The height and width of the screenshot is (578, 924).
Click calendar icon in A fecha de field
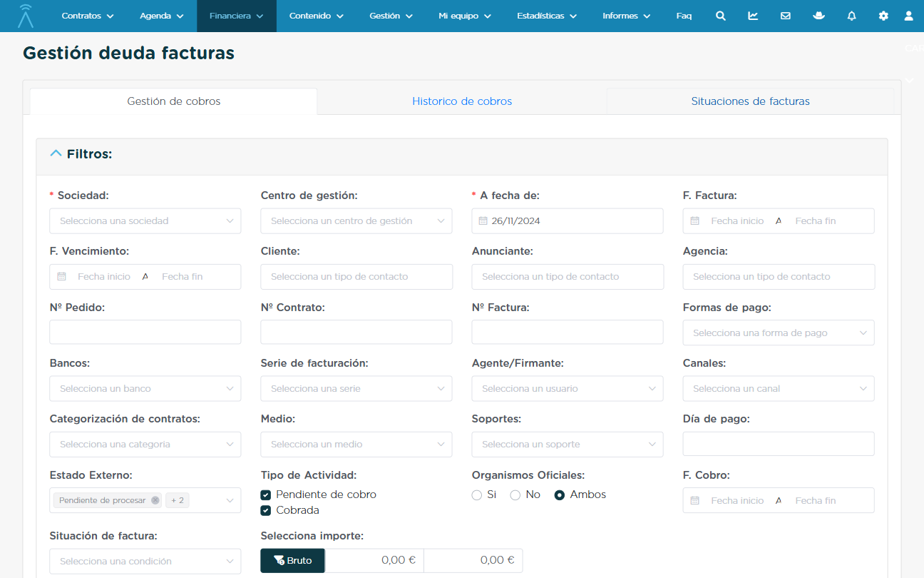[483, 221]
